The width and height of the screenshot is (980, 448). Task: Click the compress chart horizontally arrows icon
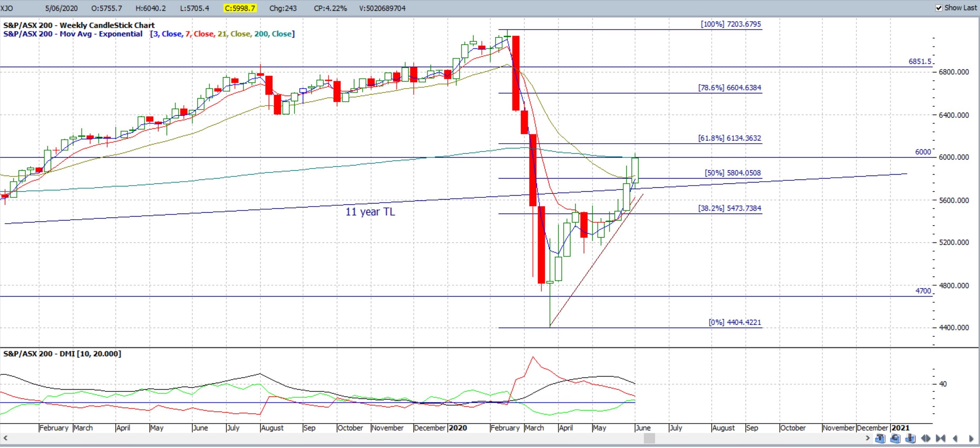940,438
